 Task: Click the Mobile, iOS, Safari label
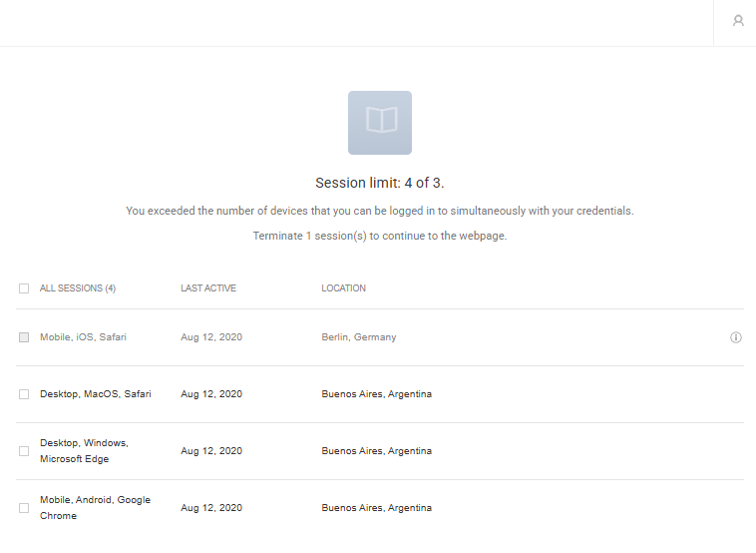83,336
